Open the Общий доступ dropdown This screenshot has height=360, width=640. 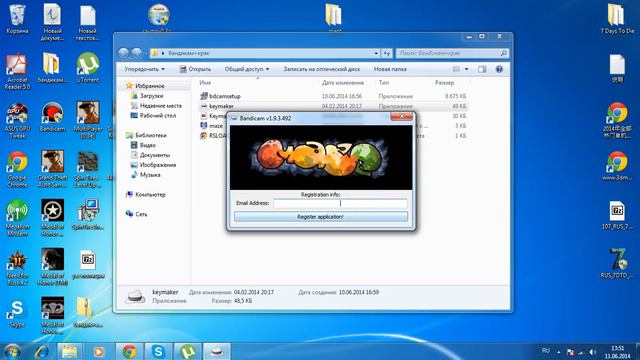(247, 69)
